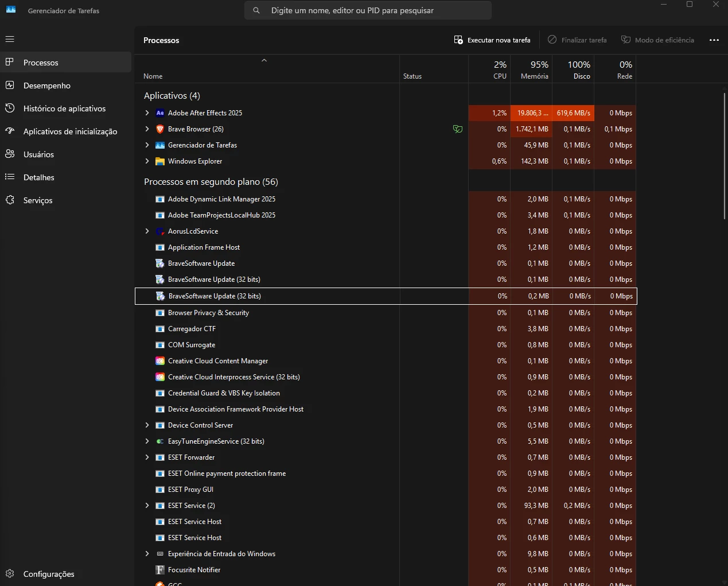Open the more options ellipsis menu

coord(714,40)
